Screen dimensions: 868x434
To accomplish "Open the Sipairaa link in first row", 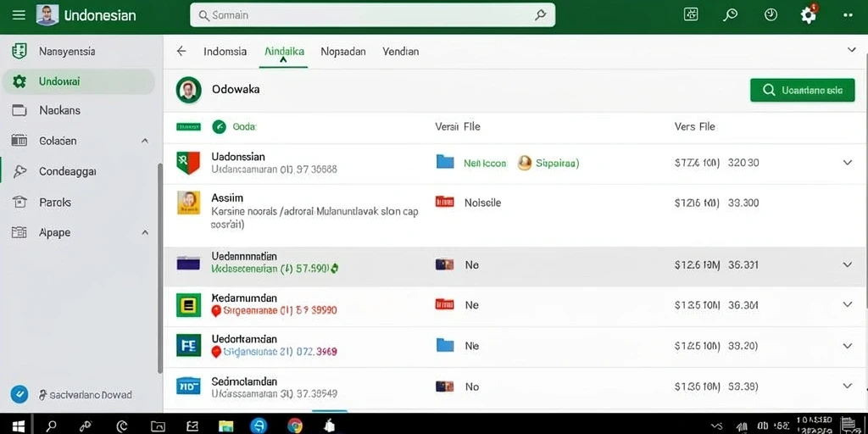I will pyautogui.click(x=557, y=164).
